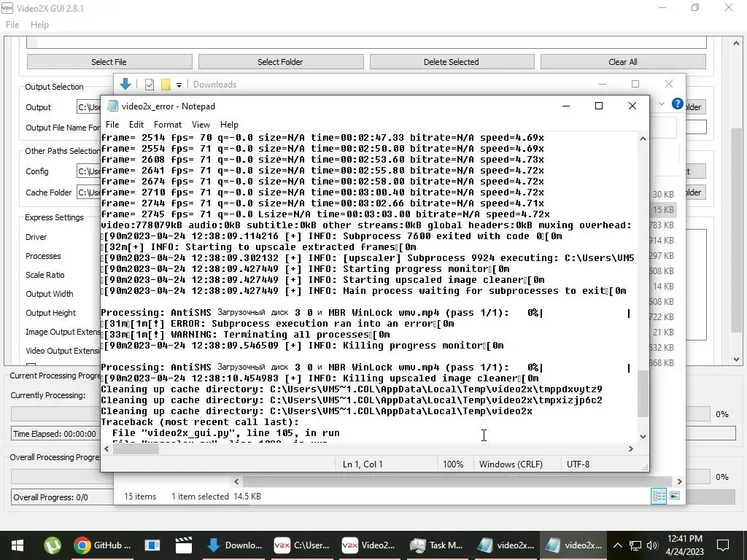Switch to Downloads Explorer in taskbar
The image size is (747, 560).
(x=234, y=545)
